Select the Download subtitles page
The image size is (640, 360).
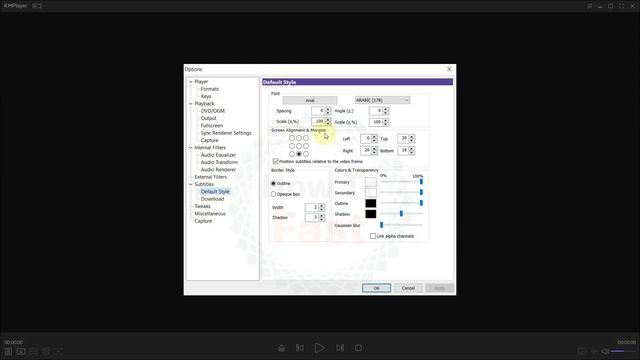click(212, 199)
